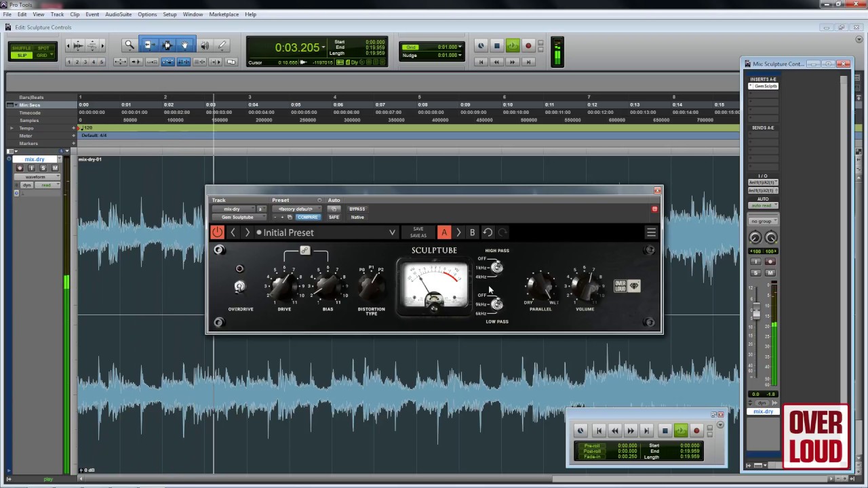Toggle the Drive/Bias link button
Image resolution: width=868 pixels, height=488 pixels.
pos(305,251)
